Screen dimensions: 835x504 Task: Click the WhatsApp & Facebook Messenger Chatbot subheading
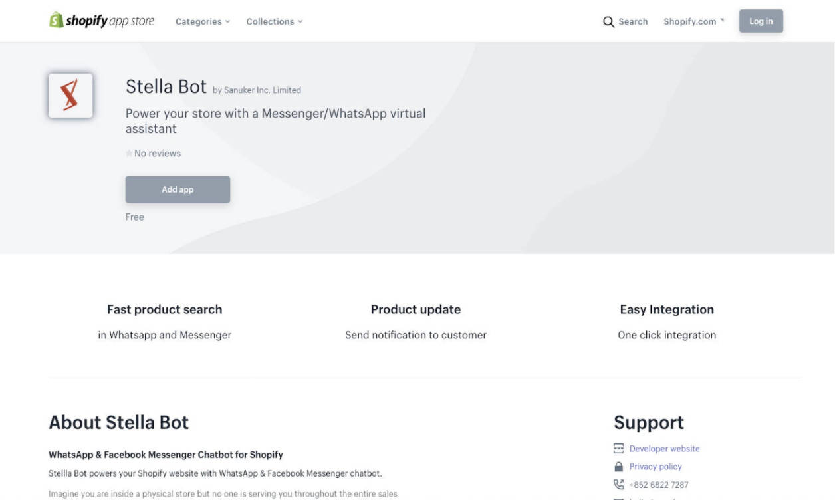166,455
